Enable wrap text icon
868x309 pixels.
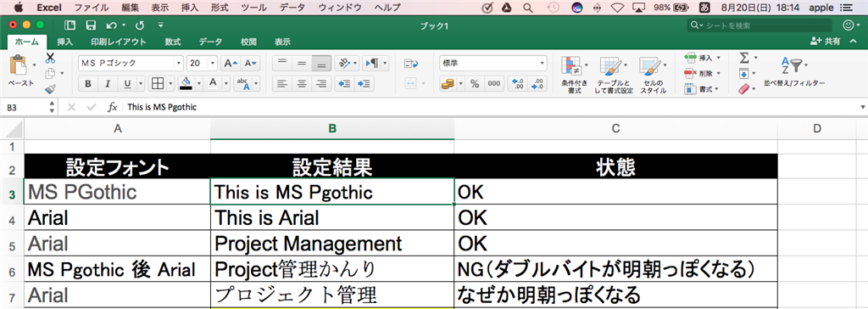point(411,63)
